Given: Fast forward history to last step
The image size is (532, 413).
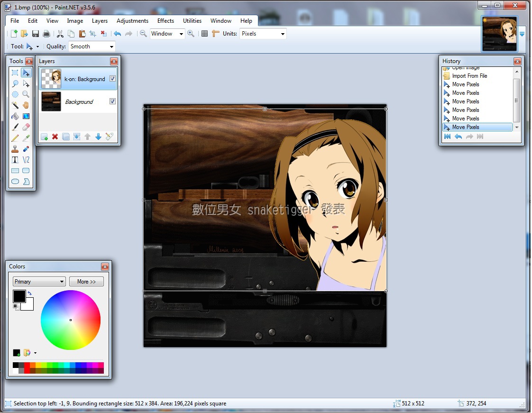Looking at the screenshot, I should 480,137.
